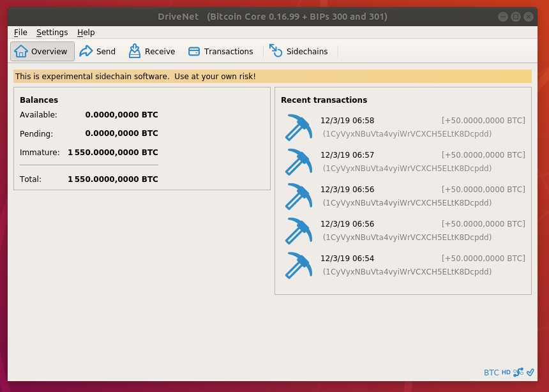Click the sync checkmark status icon
Screen dimensions: 549x392
(530, 372)
